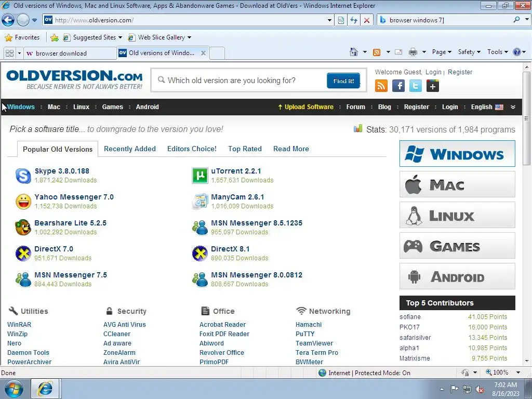Switch to the browser download tab
The image size is (532, 399).
click(70, 54)
